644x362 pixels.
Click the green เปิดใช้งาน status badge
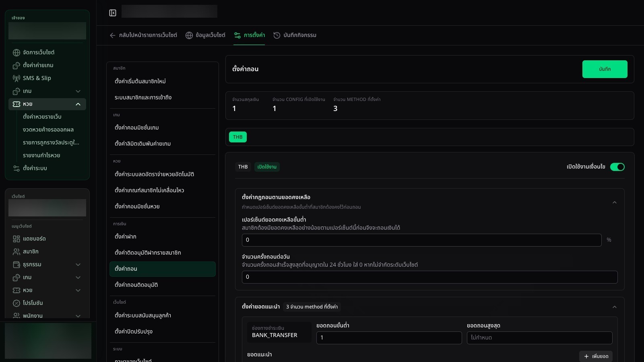coord(267,167)
